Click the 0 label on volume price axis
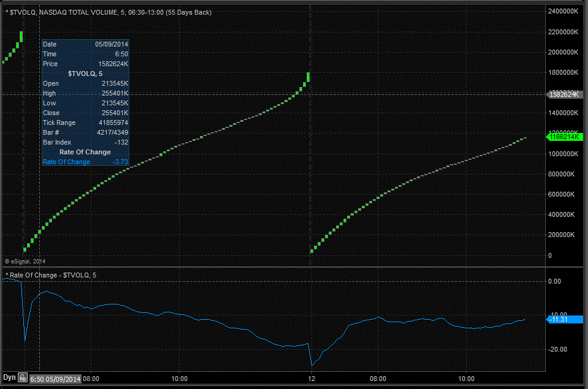This screenshot has width=588, height=389. (550, 255)
